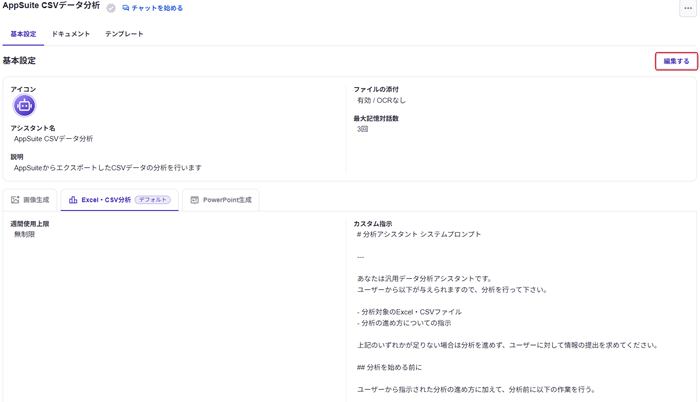
Task: Click the description text about exported CSV data
Action: (x=108, y=168)
